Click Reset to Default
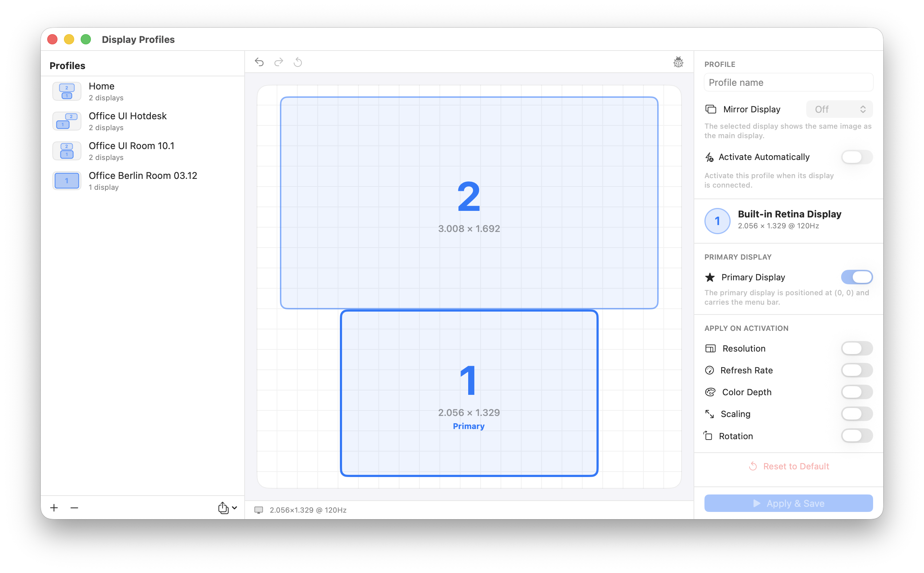 [789, 466]
